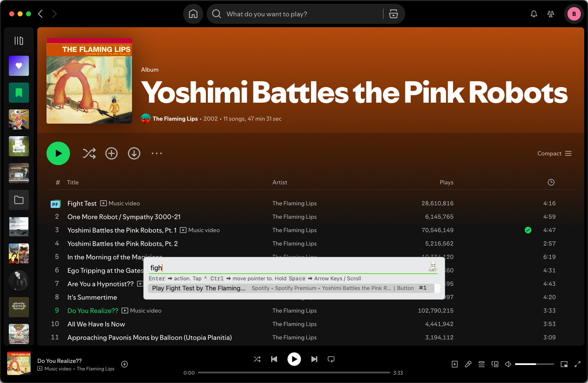Play the album with green play button

pyautogui.click(x=58, y=153)
